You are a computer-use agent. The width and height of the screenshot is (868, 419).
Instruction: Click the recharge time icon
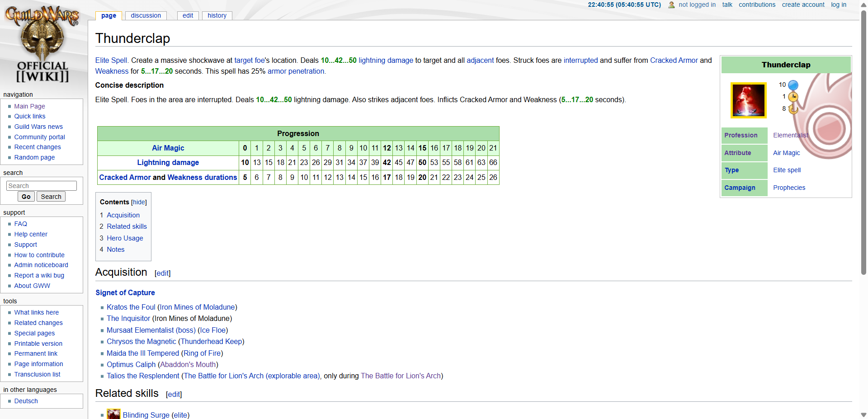coord(793,109)
